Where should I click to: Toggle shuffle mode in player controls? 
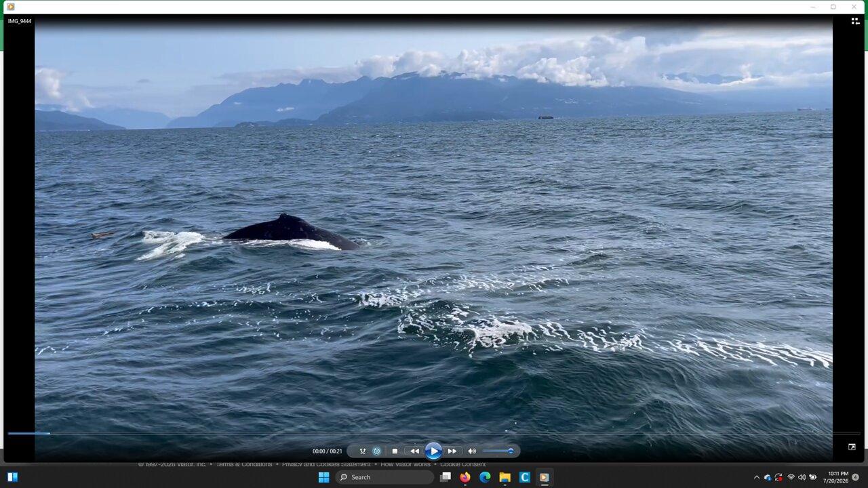point(362,451)
